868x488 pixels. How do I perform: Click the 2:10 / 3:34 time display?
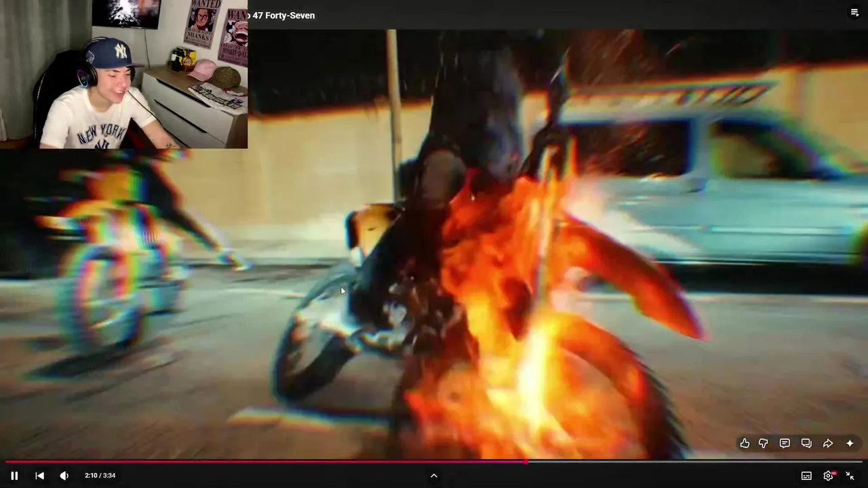click(100, 476)
